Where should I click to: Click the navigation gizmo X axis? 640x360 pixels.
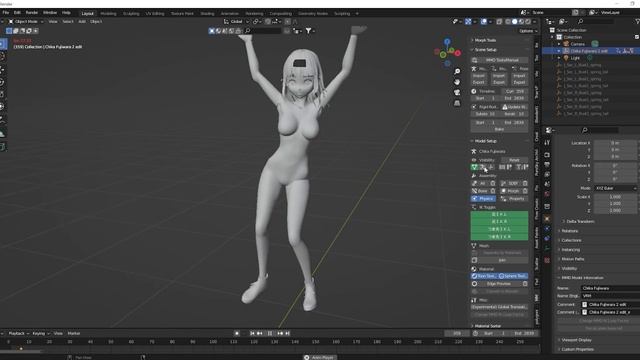pyautogui.click(x=458, y=53)
